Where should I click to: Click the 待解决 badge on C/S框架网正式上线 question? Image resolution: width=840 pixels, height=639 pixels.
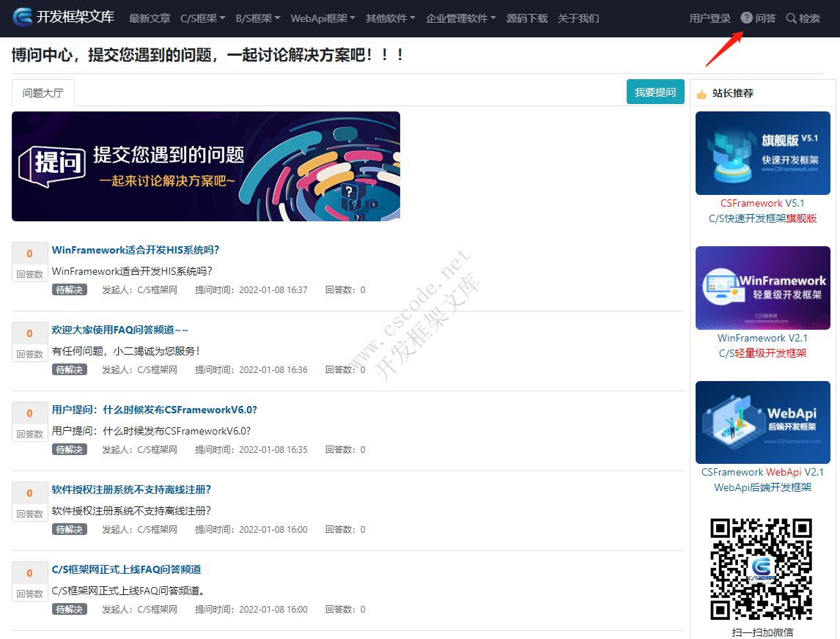pyautogui.click(x=69, y=609)
